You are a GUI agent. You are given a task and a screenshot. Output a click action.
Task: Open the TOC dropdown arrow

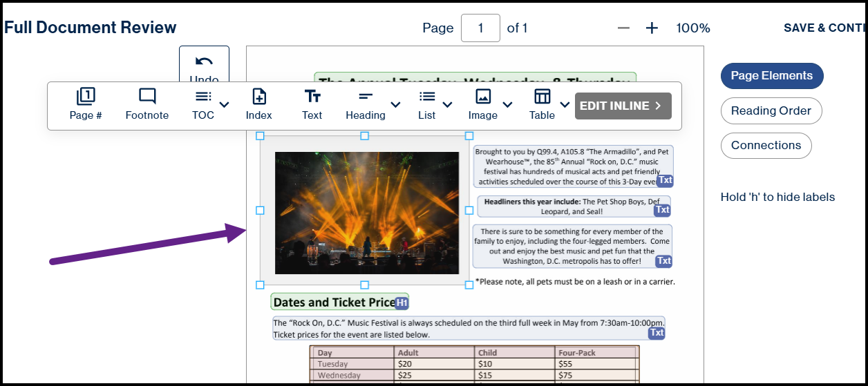coord(224,105)
